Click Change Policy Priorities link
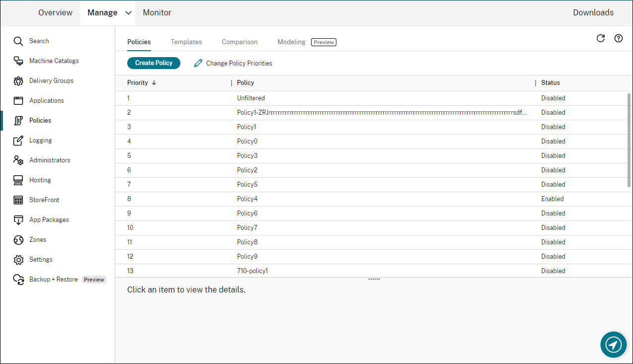 233,64
